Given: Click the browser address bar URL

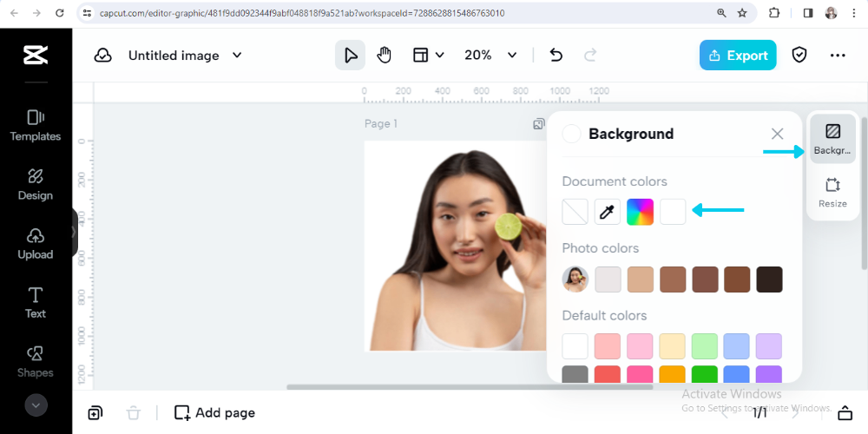Looking at the screenshot, I should pyautogui.click(x=302, y=13).
